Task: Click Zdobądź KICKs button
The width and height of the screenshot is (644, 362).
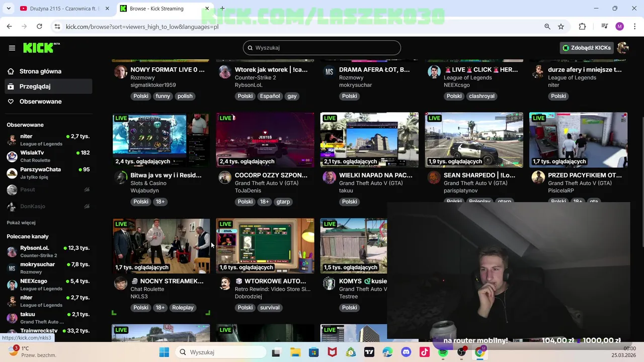Action: point(587,48)
